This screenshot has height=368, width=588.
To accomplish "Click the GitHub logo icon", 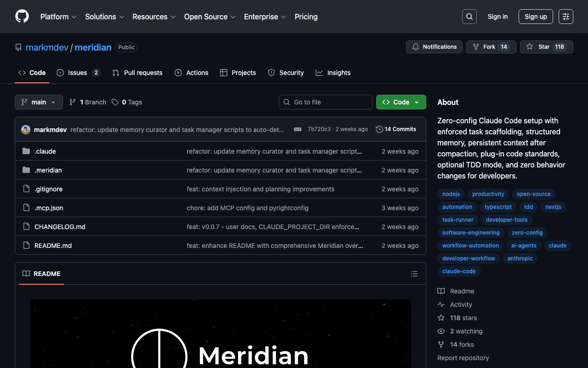I will coord(22,17).
